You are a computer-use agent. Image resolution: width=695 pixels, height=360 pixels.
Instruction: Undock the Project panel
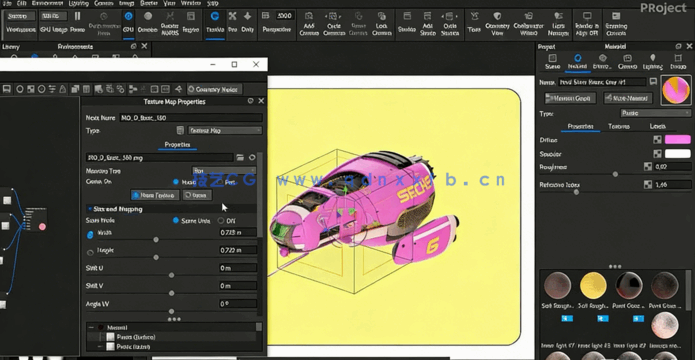pyautogui.click(x=678, y=46)
